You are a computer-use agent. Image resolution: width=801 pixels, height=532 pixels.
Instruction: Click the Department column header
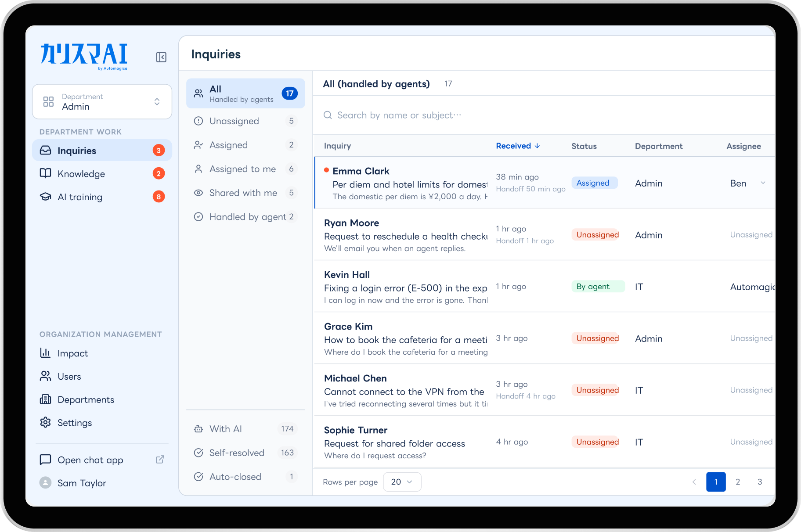click(659, 146)
